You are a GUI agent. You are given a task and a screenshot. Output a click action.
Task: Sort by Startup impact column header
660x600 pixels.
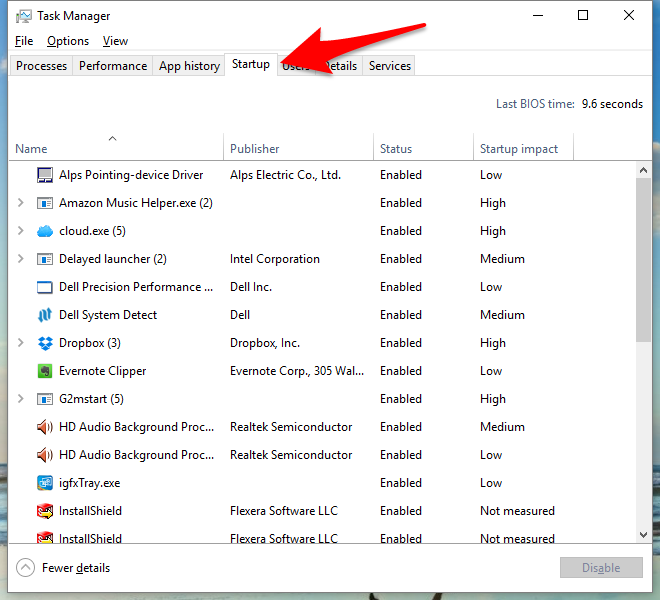519,149
